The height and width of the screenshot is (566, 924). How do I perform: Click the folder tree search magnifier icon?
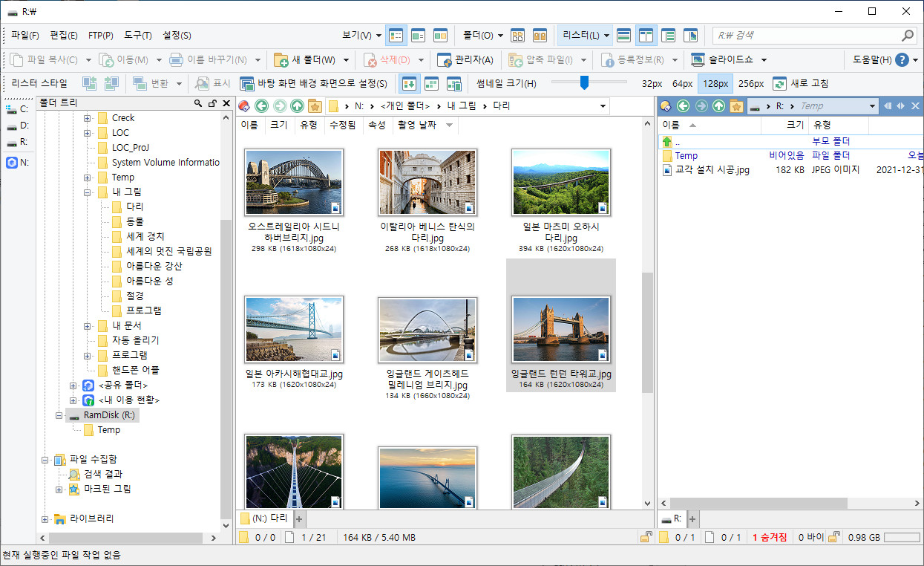tap(198, 103)
